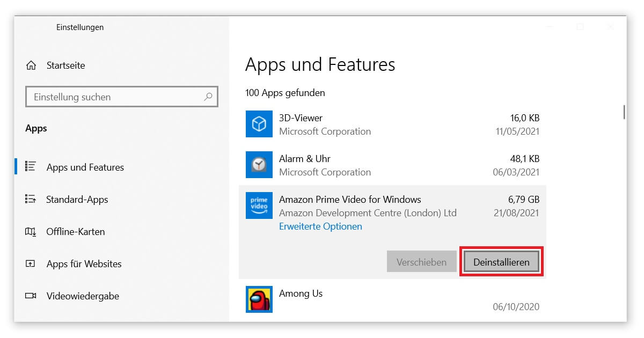Click the vertical scrollbar on the right
This screenshot has width=644, height=338.
pos(624,113)
